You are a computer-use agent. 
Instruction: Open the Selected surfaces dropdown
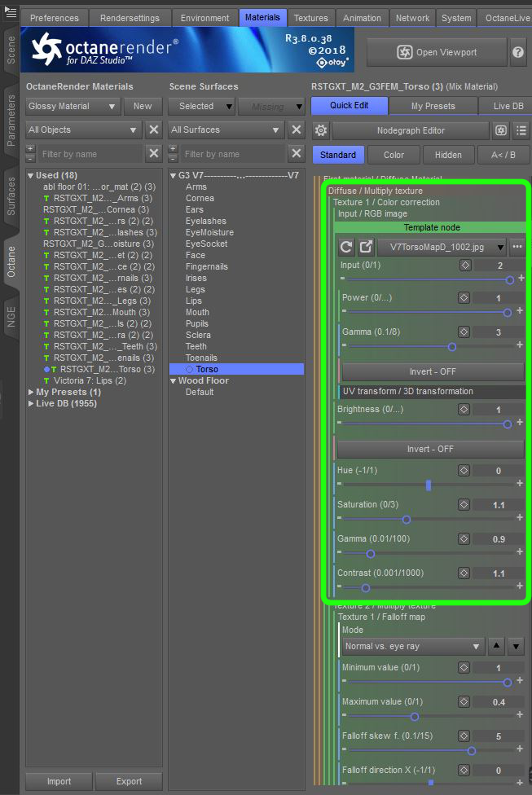(x=201, y=106)
